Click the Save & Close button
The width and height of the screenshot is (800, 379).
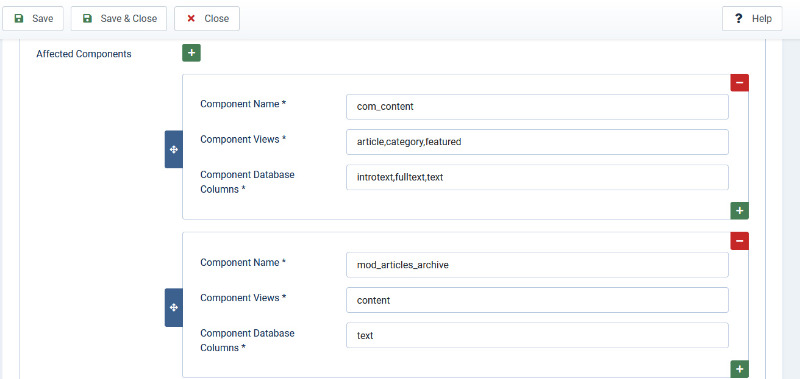[x=119, y=18]
